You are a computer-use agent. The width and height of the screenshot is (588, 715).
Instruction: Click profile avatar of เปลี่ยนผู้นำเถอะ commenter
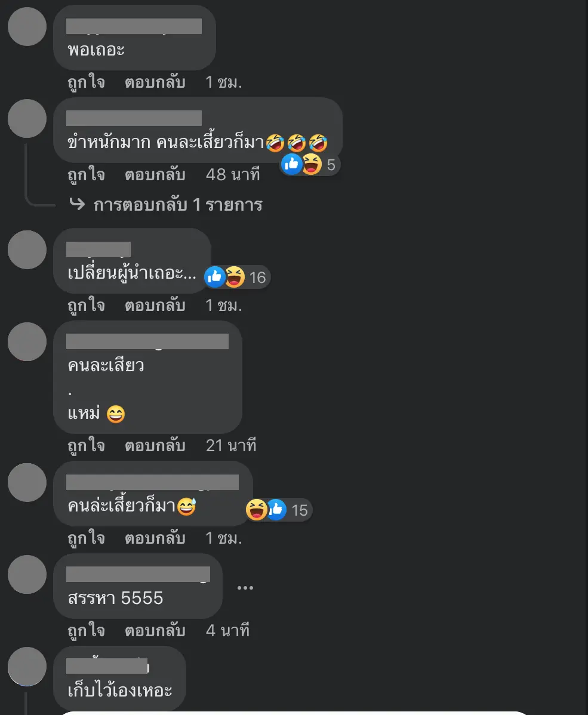[x=27, y=249]
